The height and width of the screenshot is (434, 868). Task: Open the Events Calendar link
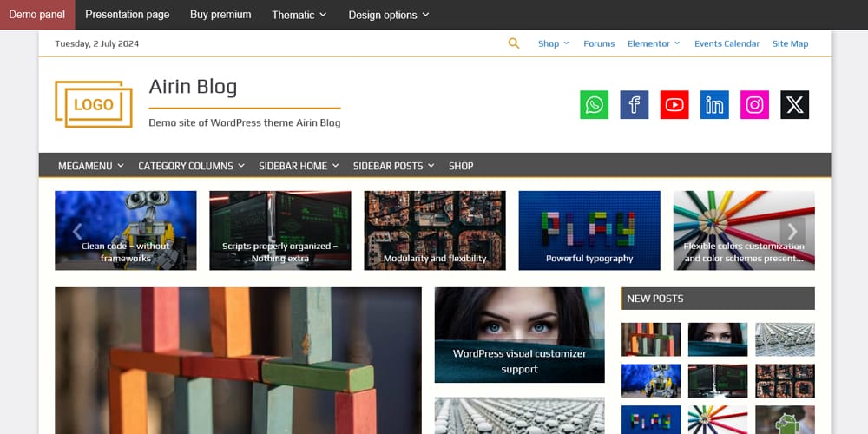tap(727, 43)
